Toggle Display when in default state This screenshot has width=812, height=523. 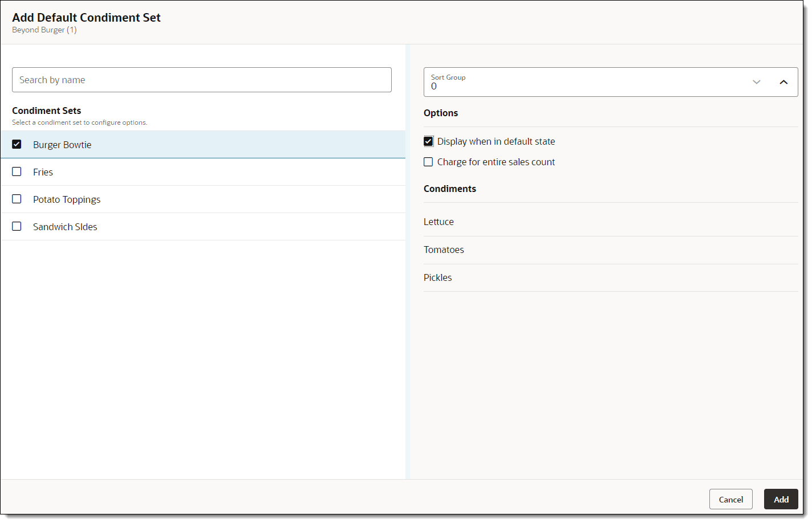point(428,141)
